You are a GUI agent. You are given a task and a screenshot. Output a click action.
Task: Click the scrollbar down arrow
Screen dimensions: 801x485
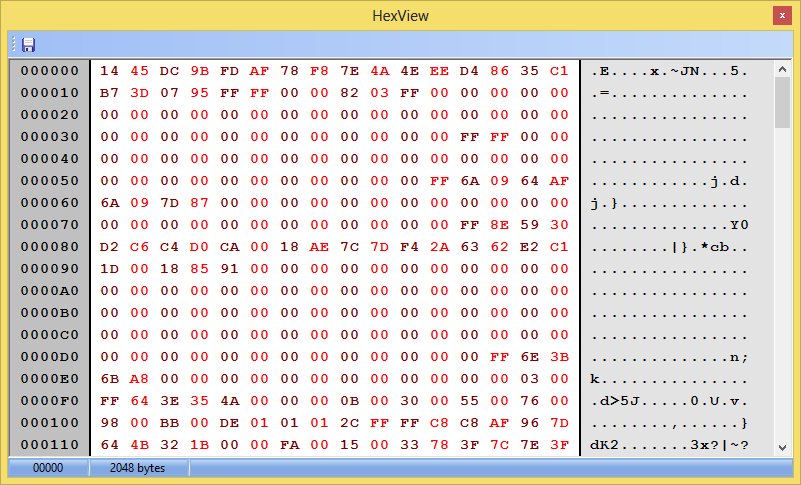click(x=782, y=448)
